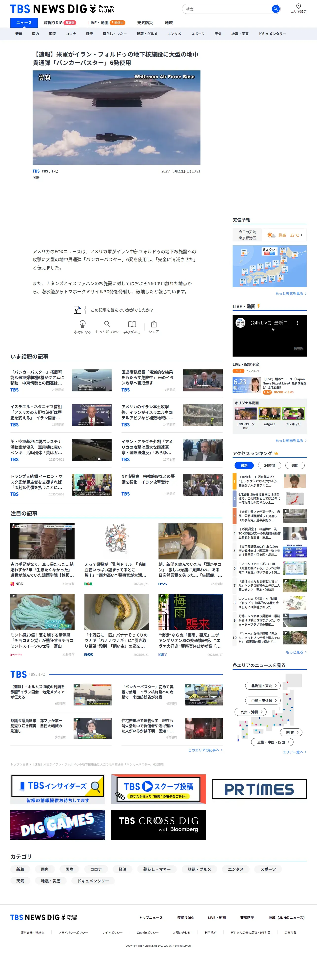Viewport: 317px width, 980px height.
Task: Expand 中部・甲信越 area news
Action: click(x=263, y=700)
